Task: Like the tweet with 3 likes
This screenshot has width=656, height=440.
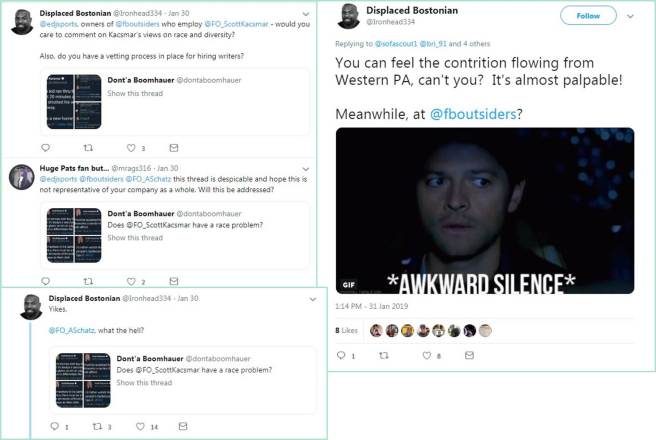Action: click(x=131, y=148)
